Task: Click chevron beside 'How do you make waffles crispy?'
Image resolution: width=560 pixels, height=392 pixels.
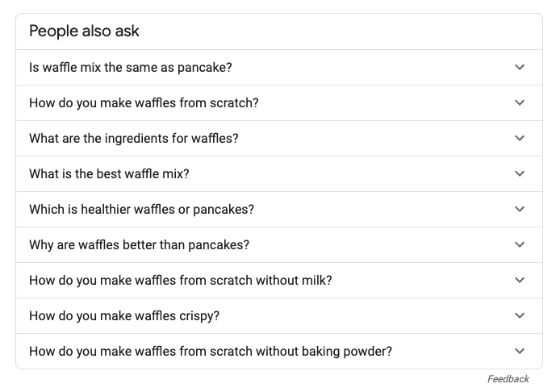Action: point(520,315)
